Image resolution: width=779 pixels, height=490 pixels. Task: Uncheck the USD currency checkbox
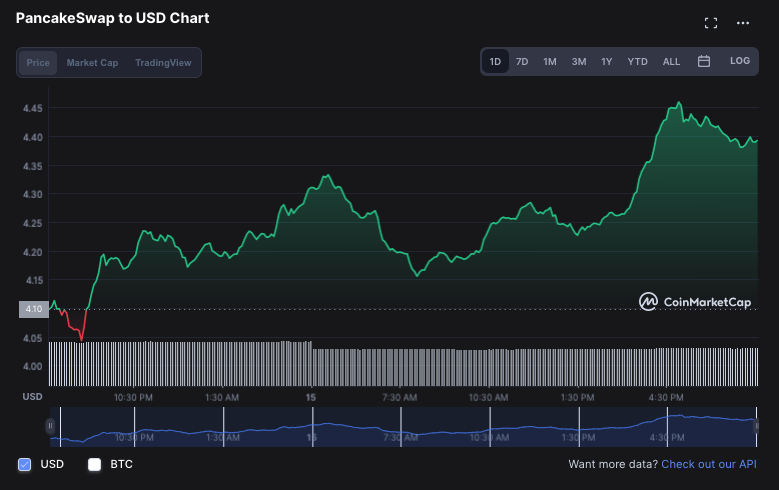point(24,464)
